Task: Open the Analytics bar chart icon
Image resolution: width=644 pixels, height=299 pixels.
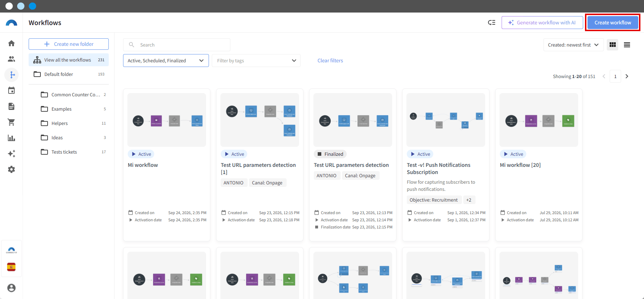Action: tap(11, 138)
